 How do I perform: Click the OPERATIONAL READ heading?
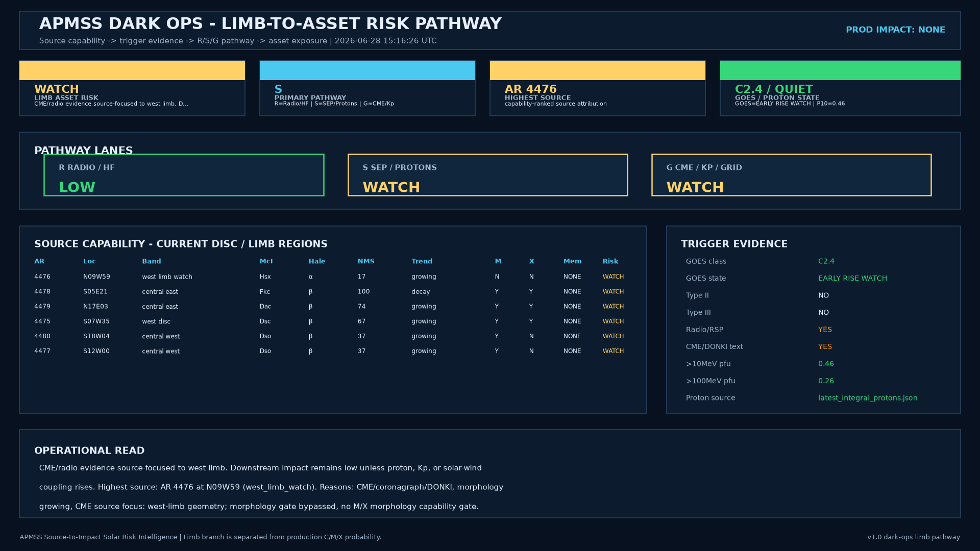89,450
